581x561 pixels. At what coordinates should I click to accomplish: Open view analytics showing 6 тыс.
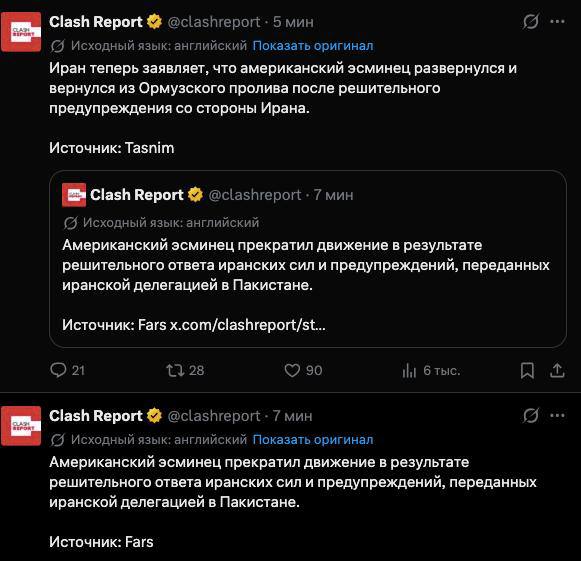409,370
